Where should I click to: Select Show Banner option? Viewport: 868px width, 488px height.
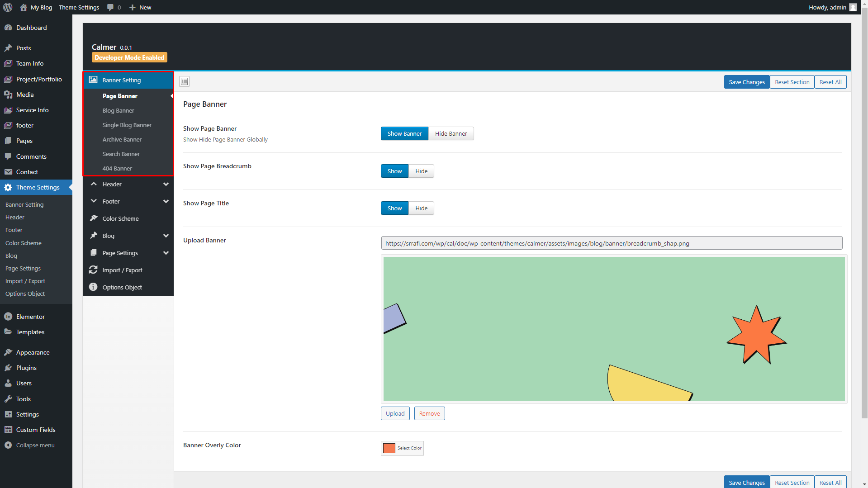coord(404,133)
